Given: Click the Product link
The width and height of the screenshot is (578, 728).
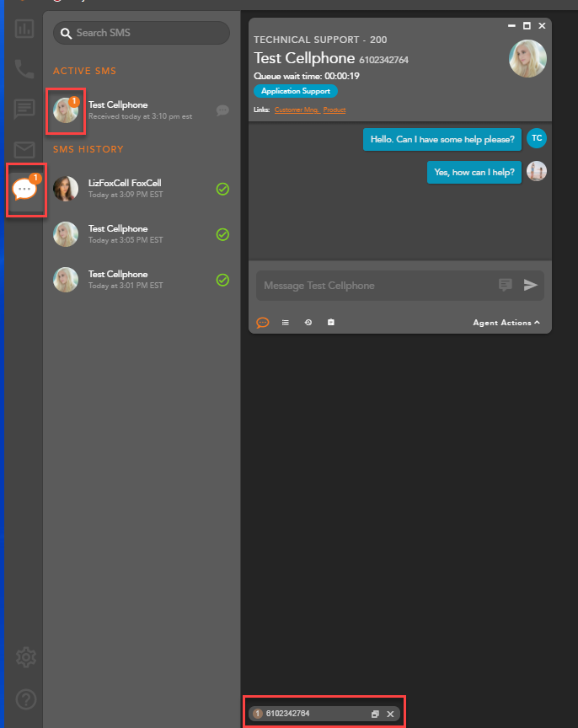Looking at the screenshot, I should pos(334,110).
